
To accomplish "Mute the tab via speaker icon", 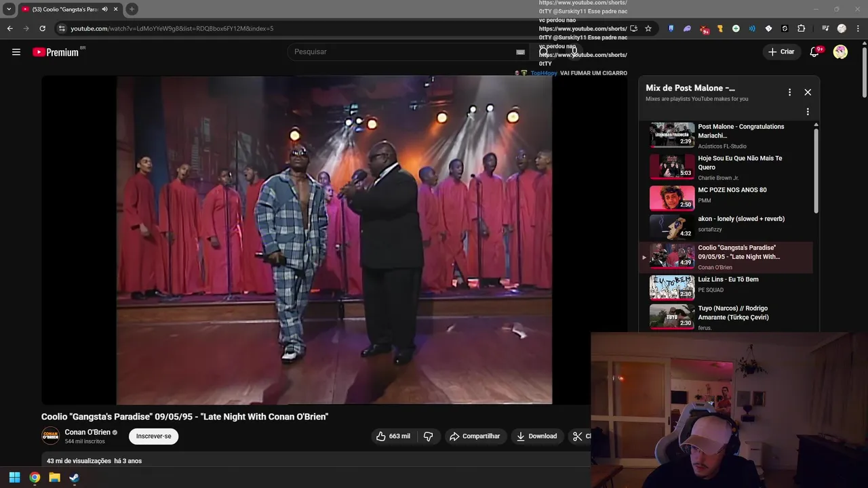I will coord(104,9).
